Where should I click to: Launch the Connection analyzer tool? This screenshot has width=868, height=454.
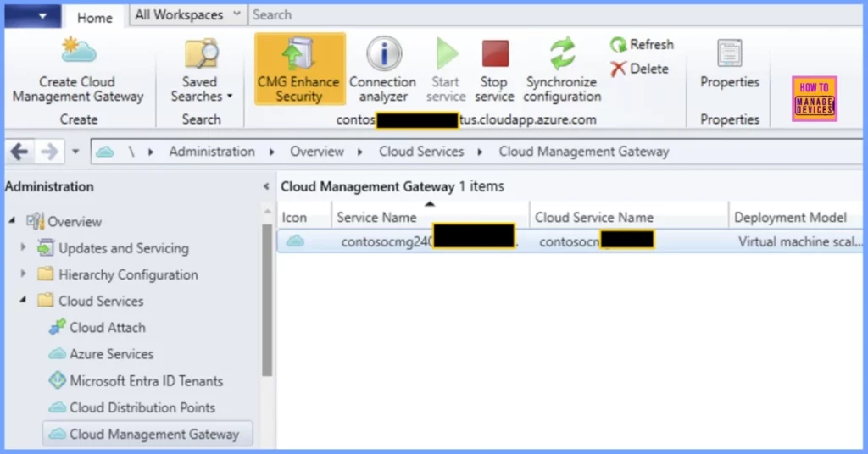[383, 69]
